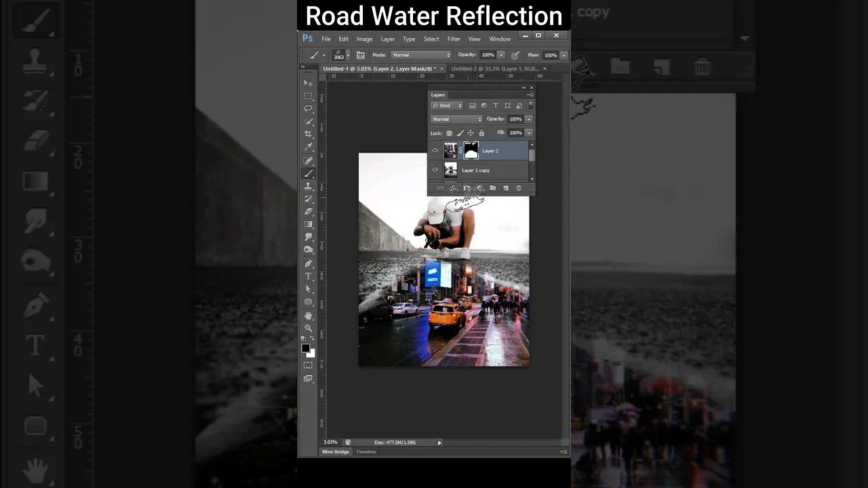Open brush Opacity dropdown arrow
The image size is (868, 488).
[x=501, y=55]
